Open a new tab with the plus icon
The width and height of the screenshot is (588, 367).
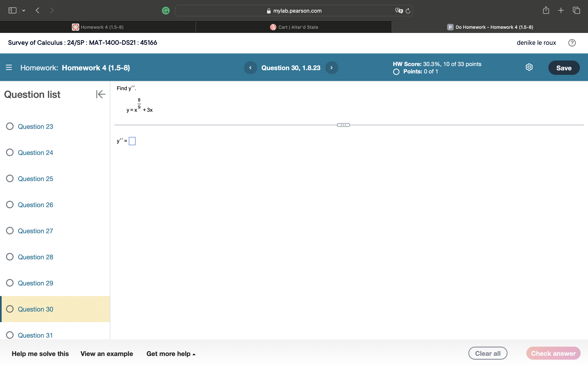coord(561,10)
